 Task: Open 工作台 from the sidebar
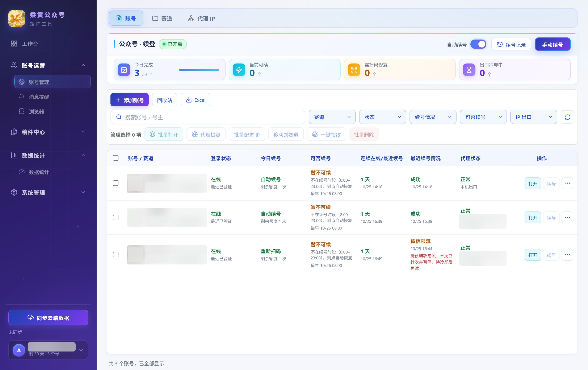coord(48,44)
